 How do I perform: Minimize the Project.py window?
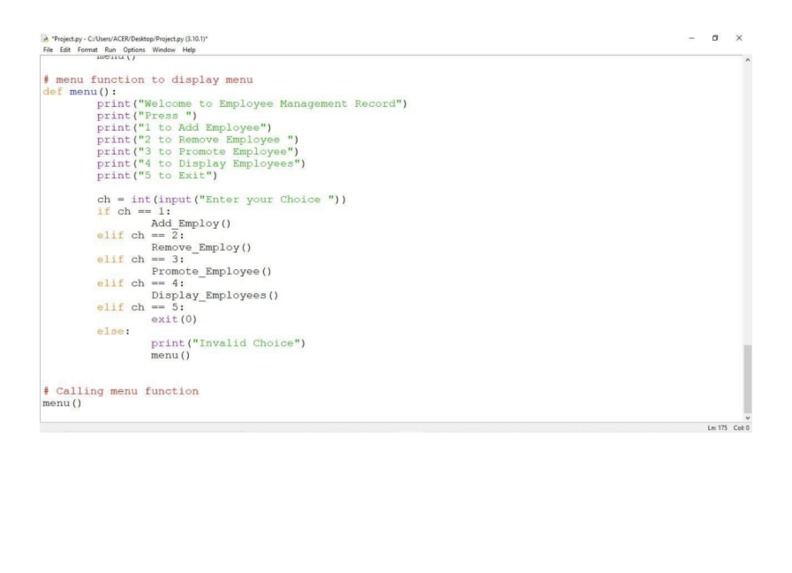(x=691, y=38)
